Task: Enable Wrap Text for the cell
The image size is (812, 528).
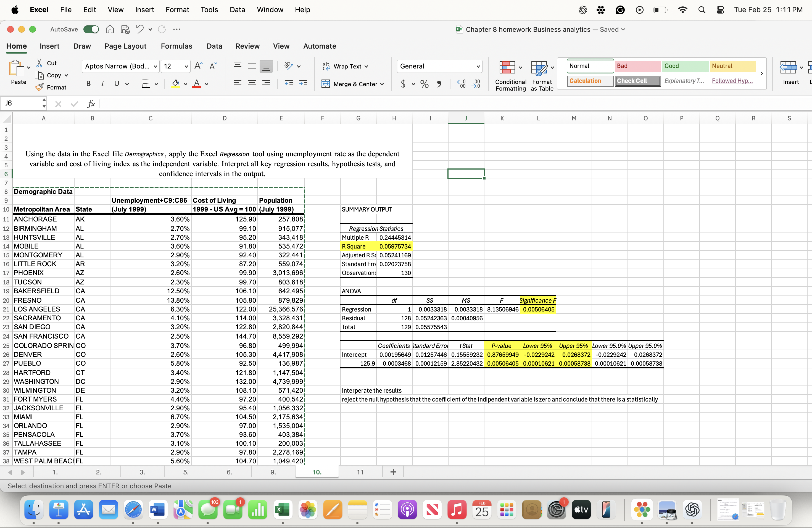Action: tap(345, 66)
